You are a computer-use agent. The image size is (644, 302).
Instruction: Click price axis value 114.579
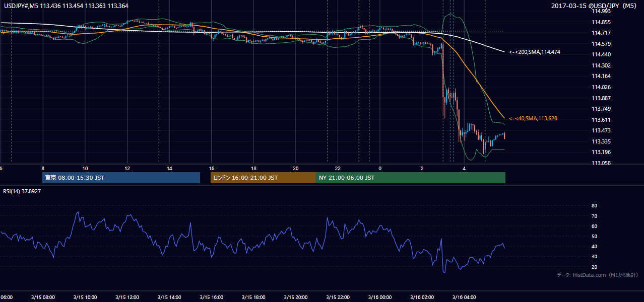601,44
